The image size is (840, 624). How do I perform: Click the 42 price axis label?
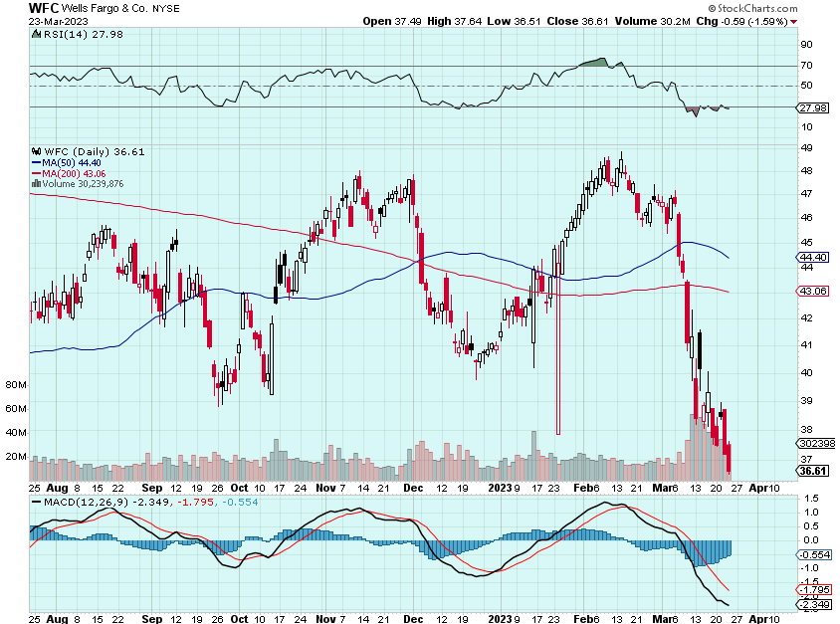[x=806, y=318]
